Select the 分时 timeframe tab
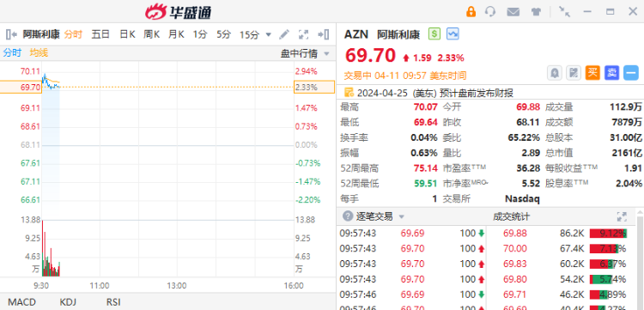Viewport: 644px width, 310px height. click(x=73, y=34)
